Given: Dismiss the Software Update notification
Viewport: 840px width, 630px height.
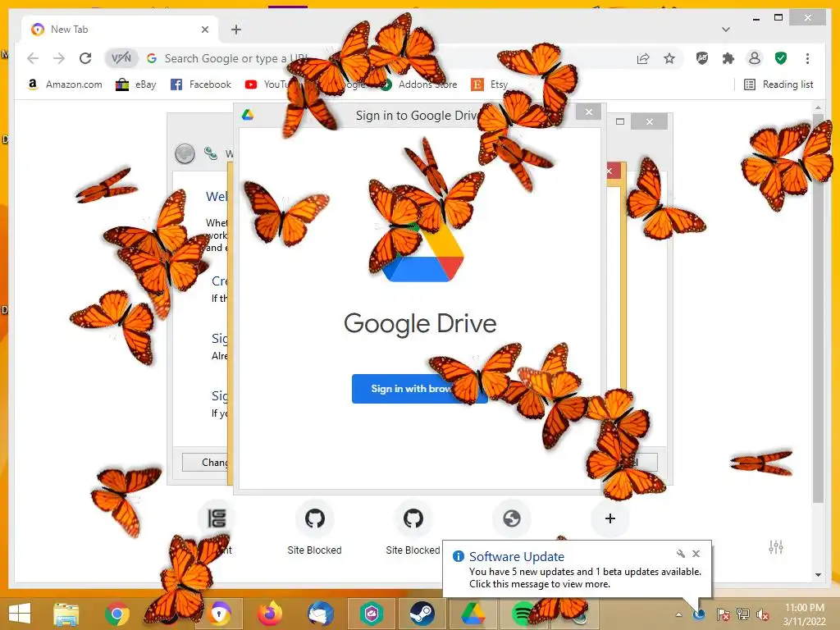Looking at the screenshot, I should [x=696, y=554].
